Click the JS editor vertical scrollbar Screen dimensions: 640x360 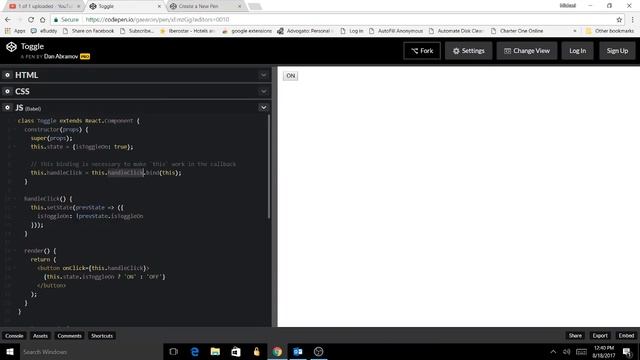pos(269,167)
